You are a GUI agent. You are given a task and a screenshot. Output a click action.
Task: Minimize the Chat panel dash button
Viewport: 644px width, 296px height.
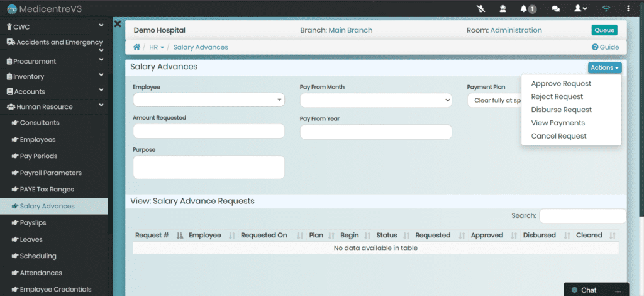pyautogui.click(x=618, y=291)
